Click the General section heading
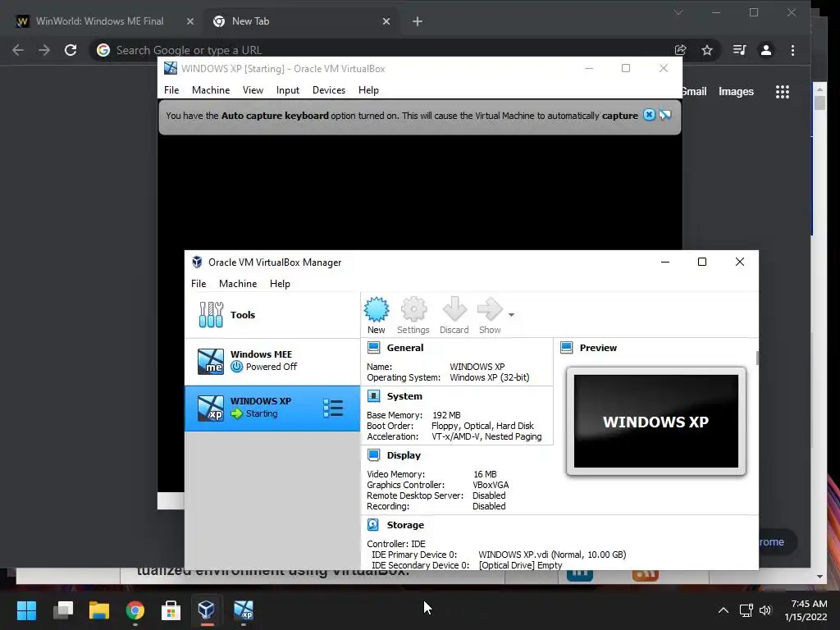Image resolution: width=840 pixels, height=630 pixels. [x=405, y=348]
